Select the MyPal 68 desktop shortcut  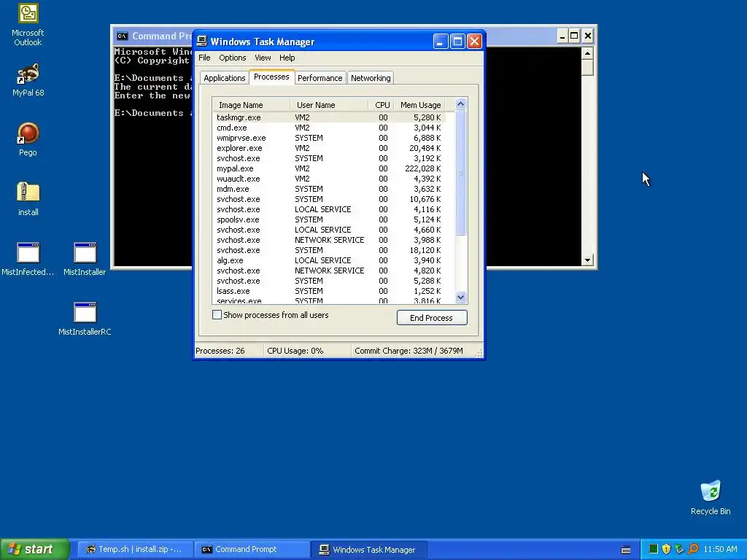click(x=28, y=79)
